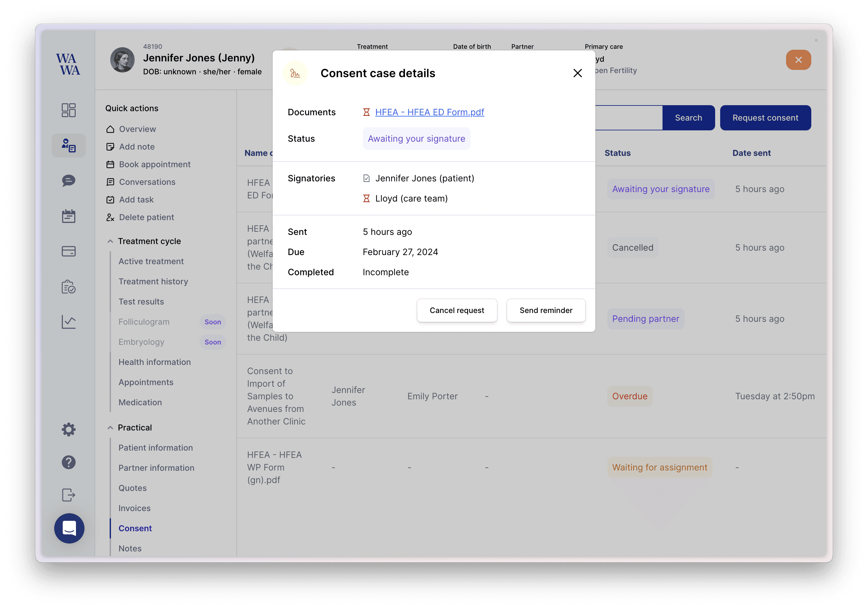The image size is (868, 609).
Task: Click the Send reminder button
Action: [x=546, y=310]
